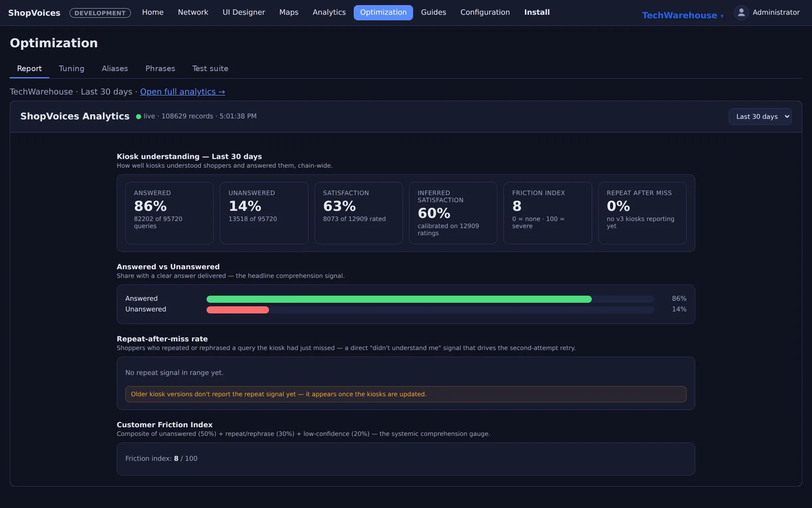Follow the Open full analytics link

[x=183, y=92]
